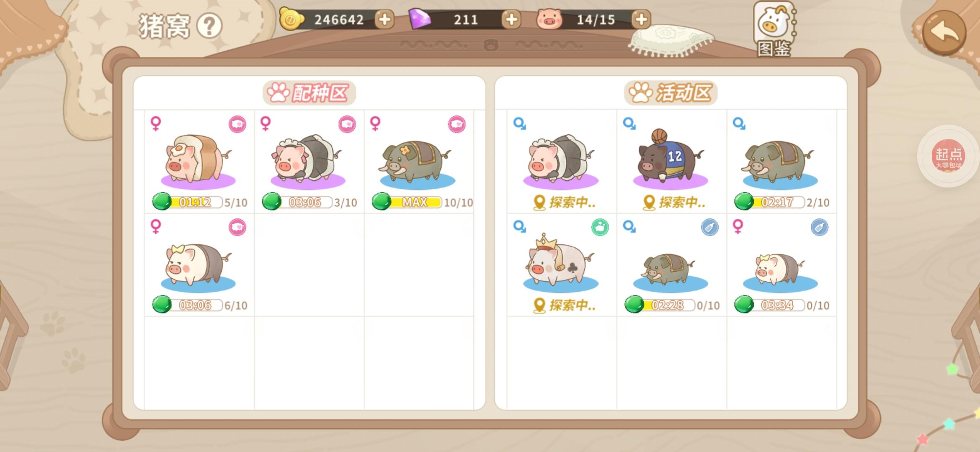Tap the 01:12 progress bar at 5/10
The height and width of the screenshot is (452, 980).
[x=188, y=202]
